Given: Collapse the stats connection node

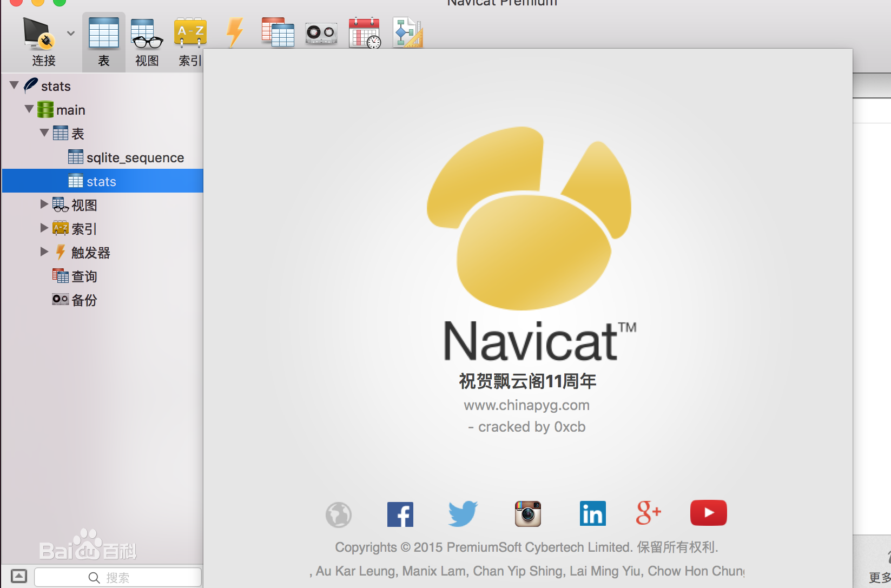Looking at the screenshot, I should [15, 85].
